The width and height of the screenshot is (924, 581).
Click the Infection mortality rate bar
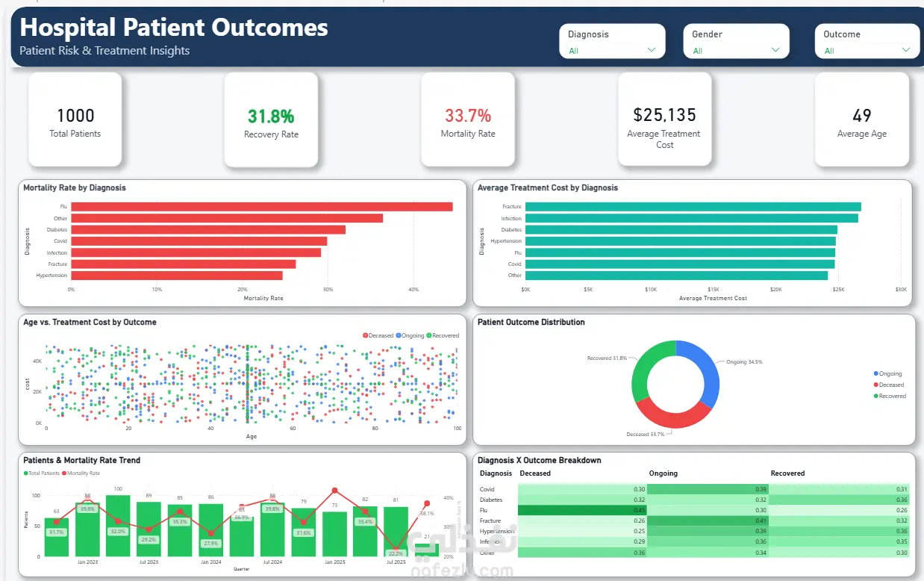(x=196, y=252)
